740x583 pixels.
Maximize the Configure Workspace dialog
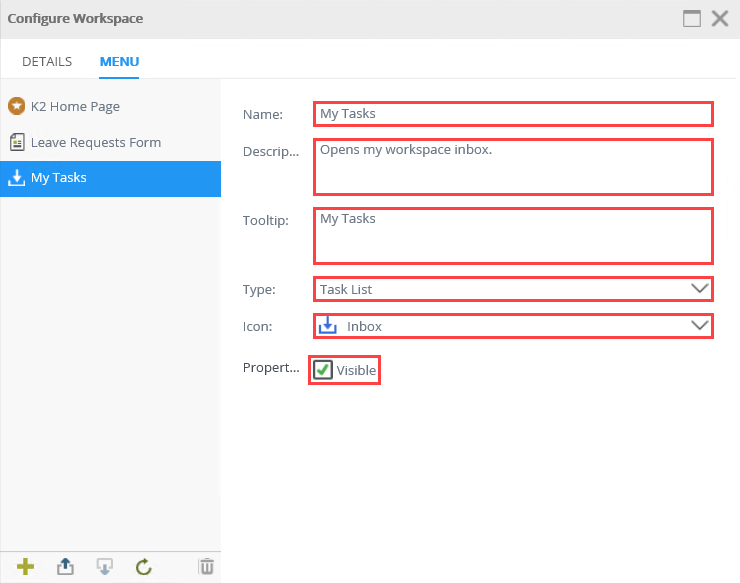(691, 18)
